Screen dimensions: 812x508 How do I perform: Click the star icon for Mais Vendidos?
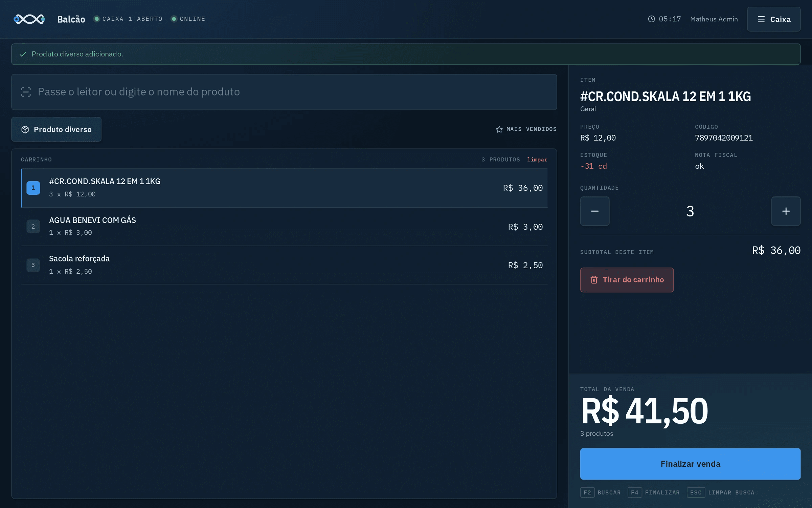[x=499, y=129]
